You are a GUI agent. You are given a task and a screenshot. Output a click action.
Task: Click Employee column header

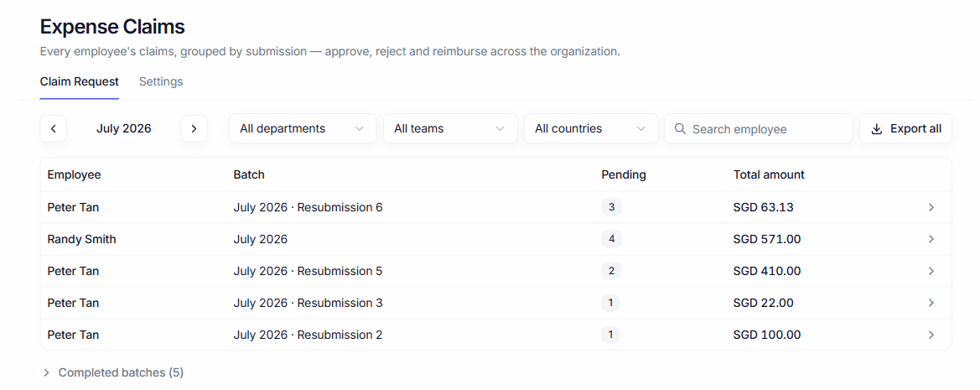click(75, 175)
